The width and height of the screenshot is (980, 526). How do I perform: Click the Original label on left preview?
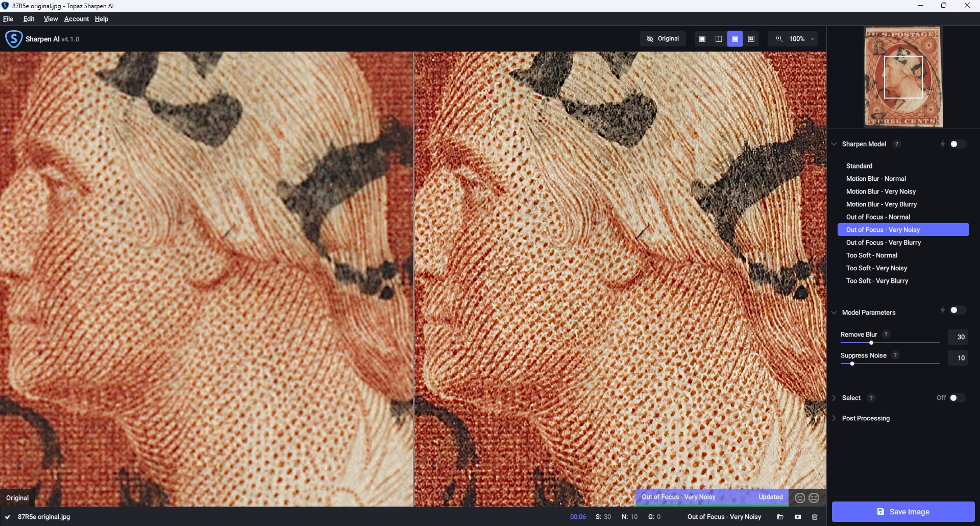pos(17,498)
